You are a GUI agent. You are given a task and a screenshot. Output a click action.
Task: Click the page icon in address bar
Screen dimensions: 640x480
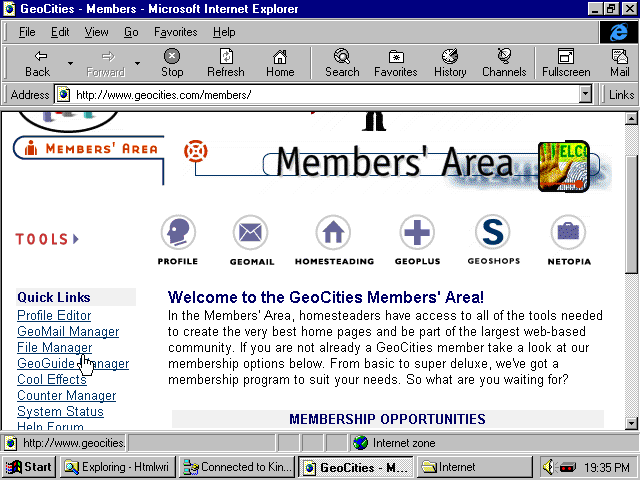63,95
